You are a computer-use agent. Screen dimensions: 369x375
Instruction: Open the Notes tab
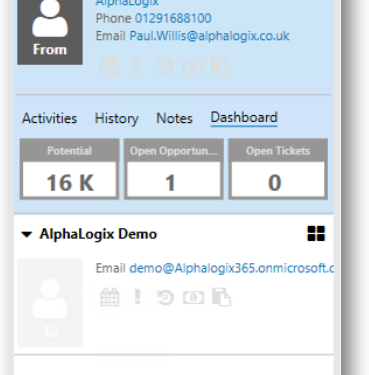tap(174, 119)
